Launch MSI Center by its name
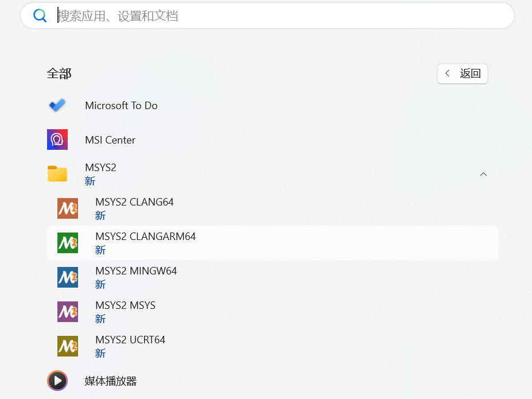 (x=110, y=140)
